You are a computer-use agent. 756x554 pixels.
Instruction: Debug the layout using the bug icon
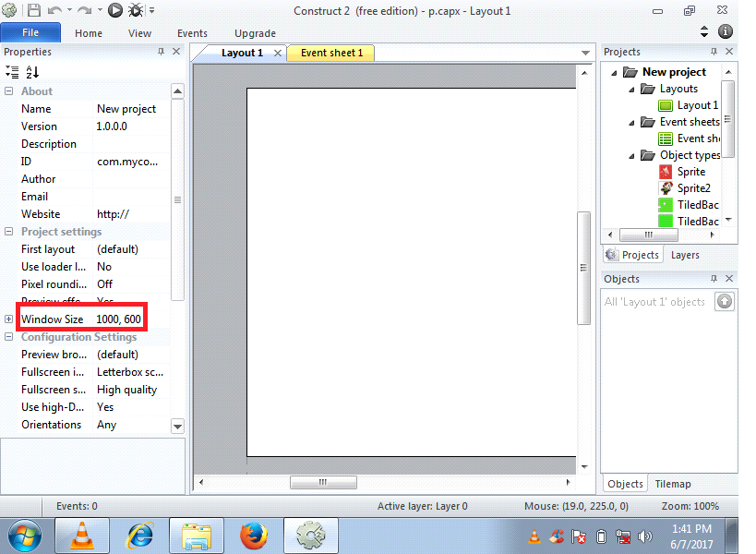[136, 10]
